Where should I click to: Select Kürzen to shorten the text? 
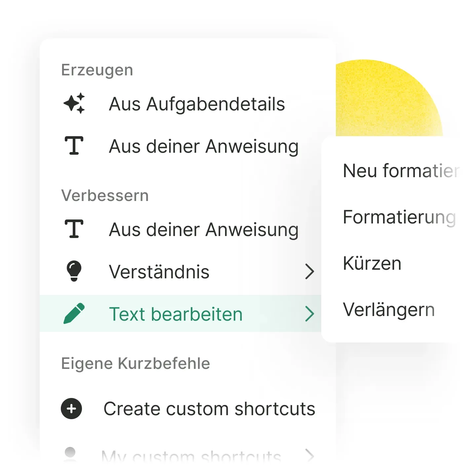point(372,263)
